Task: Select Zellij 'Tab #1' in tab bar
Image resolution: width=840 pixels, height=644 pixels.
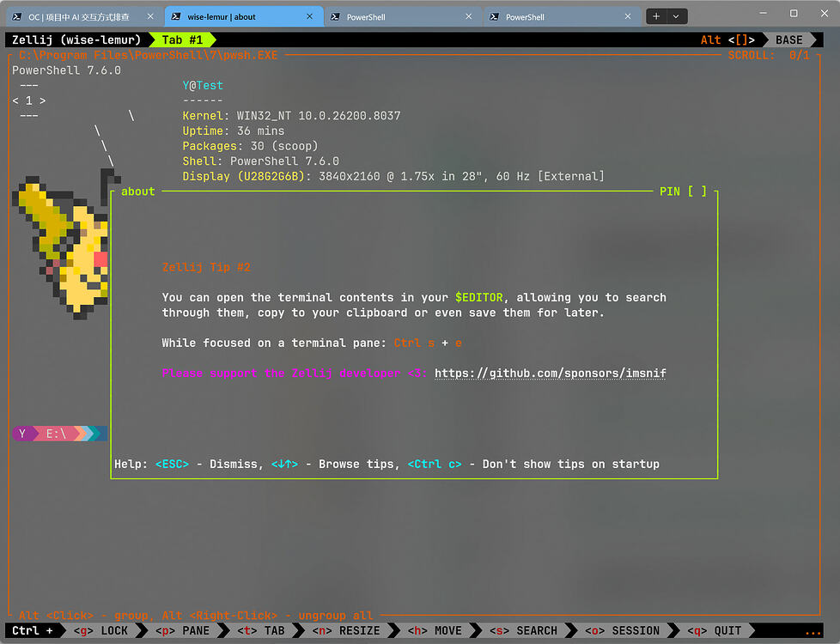Action: pyautogui.click(x=182, y=40)
